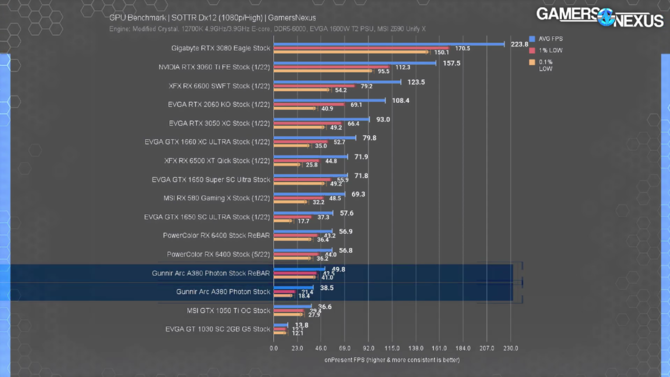Click the blue AVG FPS bar for RTX 3080
This screenshot has height=377, width=670.
point(389,44)
